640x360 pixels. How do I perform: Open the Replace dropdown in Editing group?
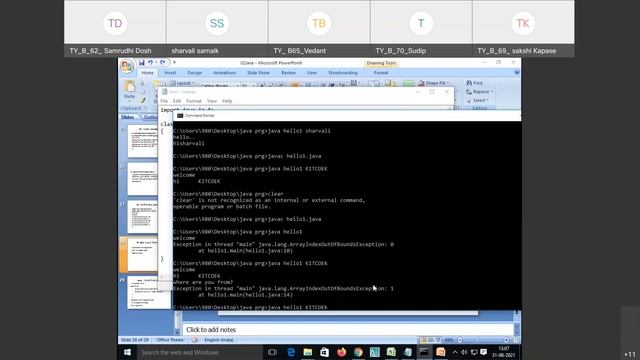coord(480,92)
